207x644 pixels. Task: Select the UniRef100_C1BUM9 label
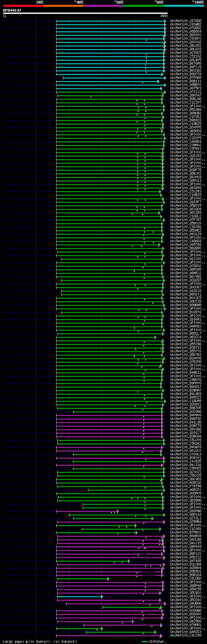click(x=186, y=401)
